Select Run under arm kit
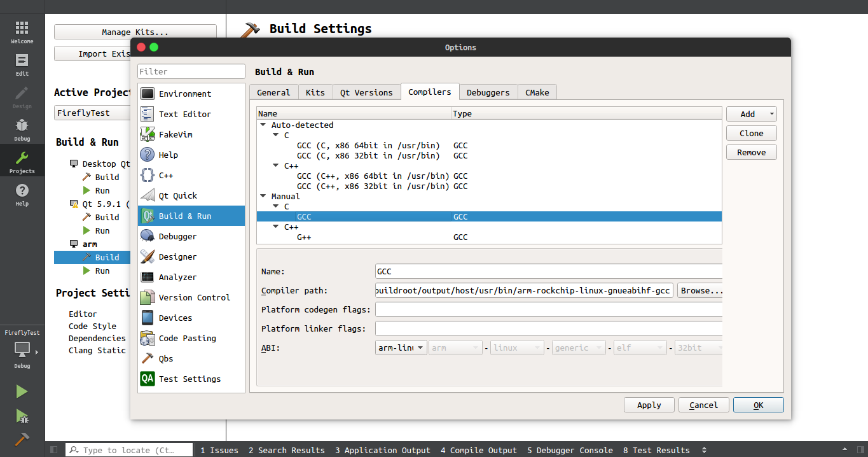The height and width of the screenshot is (457, 868). tap(102, 271)
